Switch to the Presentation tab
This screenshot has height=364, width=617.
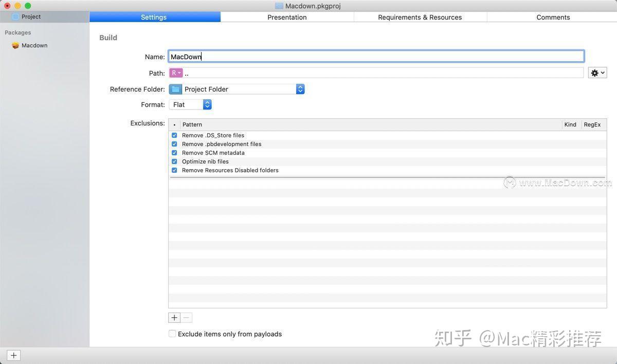pyautogui.click(x=287, y=17)
